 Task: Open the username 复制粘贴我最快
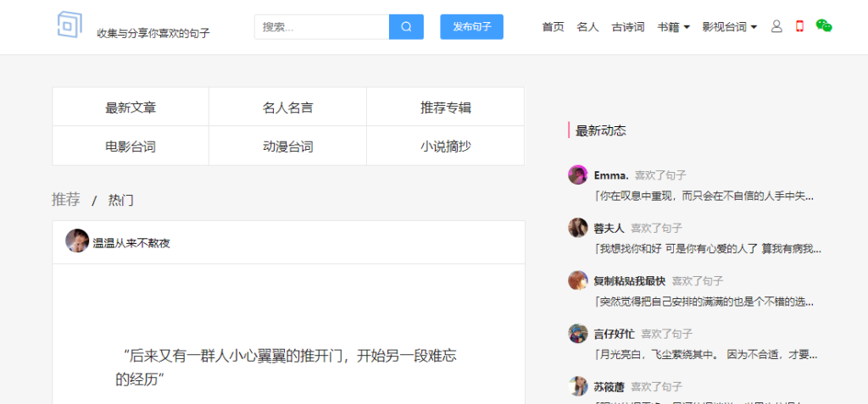tap(630, 280)
